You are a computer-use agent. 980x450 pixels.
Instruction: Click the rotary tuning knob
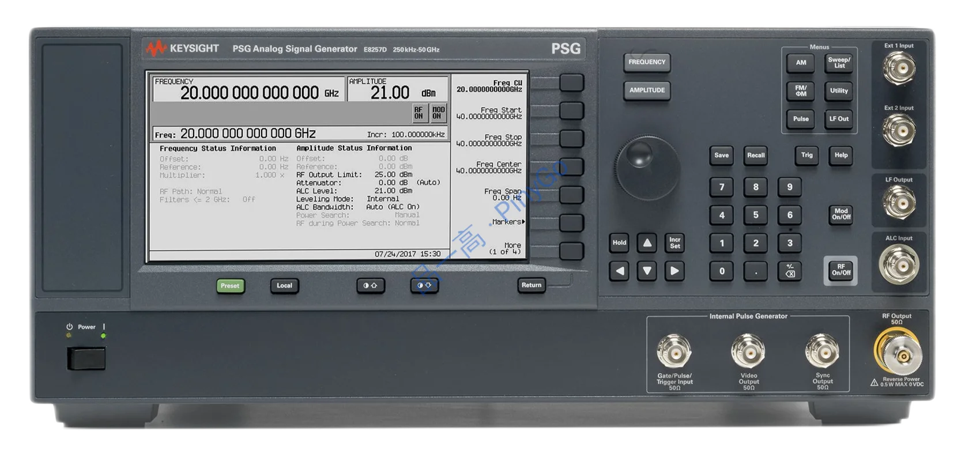647,169
